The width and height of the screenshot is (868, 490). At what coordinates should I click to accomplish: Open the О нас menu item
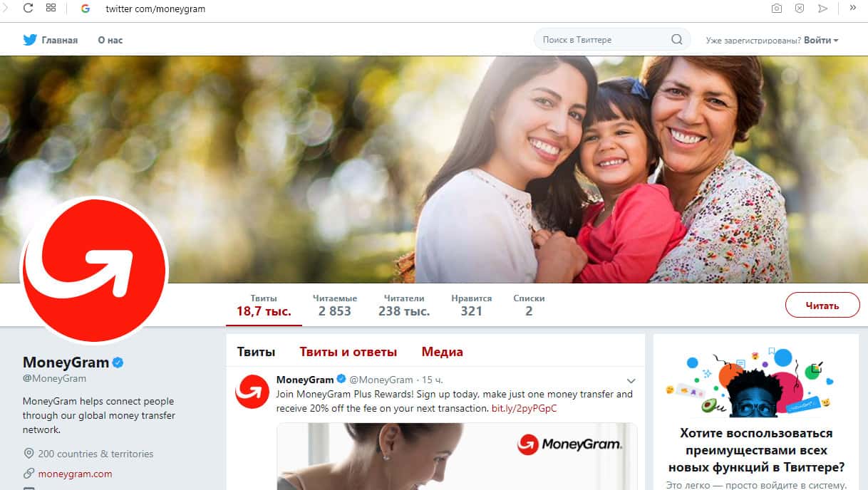[x=110, y=40]
